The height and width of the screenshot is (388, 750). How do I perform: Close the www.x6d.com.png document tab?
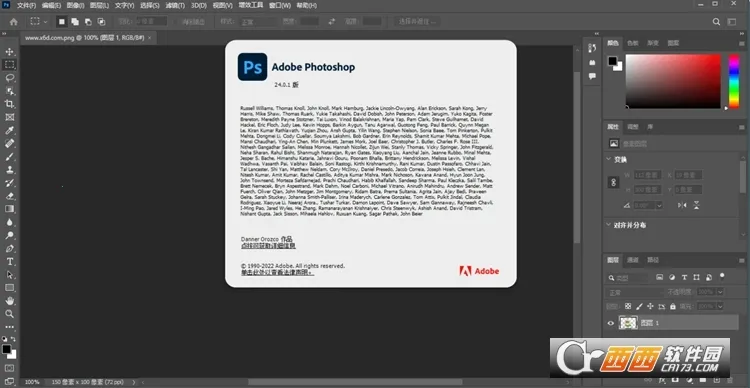tap(150, 37)
